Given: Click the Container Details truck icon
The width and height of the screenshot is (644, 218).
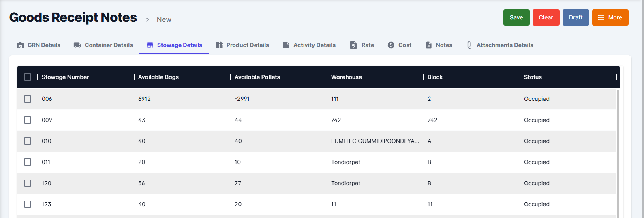Looking at the screenshot, I should 77,45.
